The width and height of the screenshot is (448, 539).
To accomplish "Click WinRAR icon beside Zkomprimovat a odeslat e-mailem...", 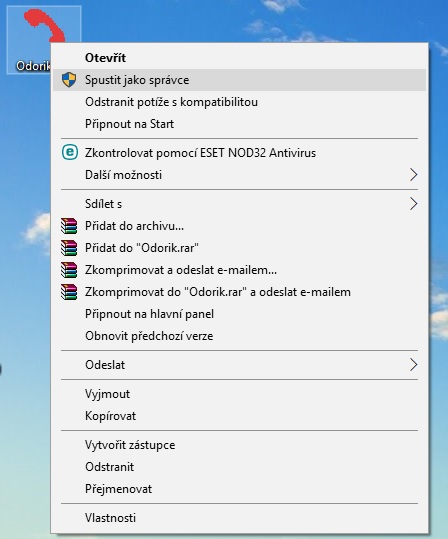I will [x=69, y=270].
